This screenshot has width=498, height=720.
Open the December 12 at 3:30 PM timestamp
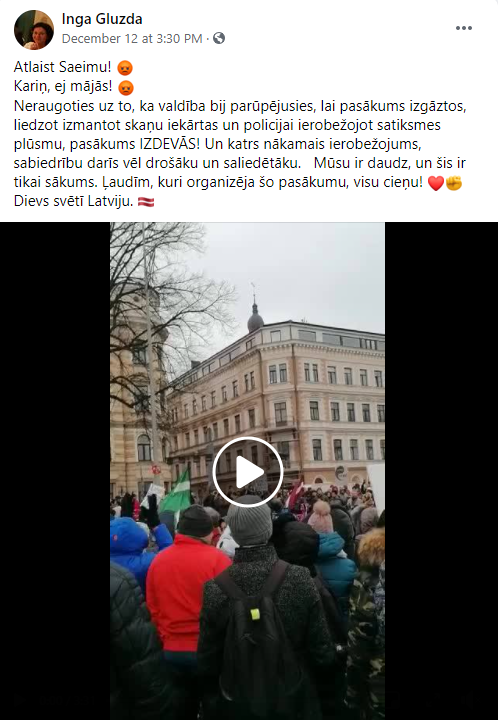(132, 39)
